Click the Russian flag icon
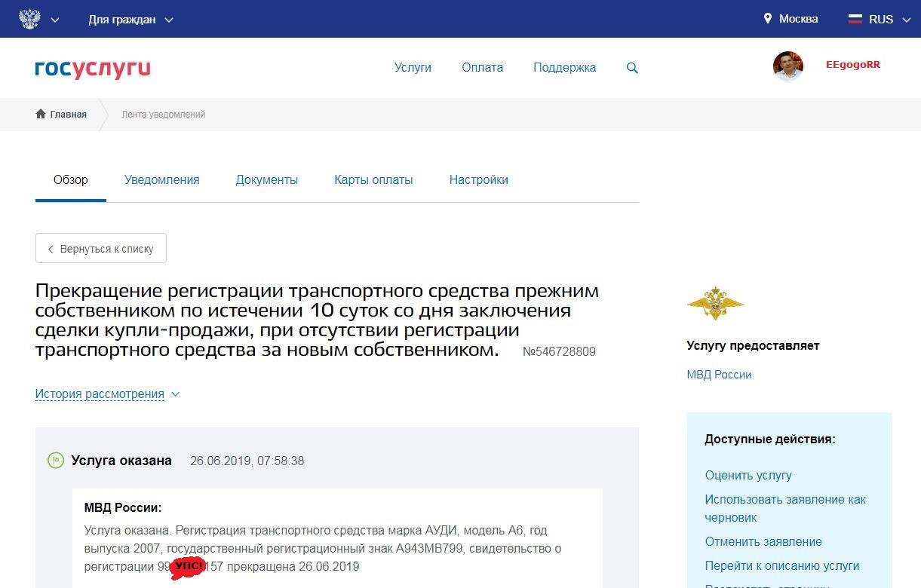Screen dimensions: 921x588 (855, 19)
